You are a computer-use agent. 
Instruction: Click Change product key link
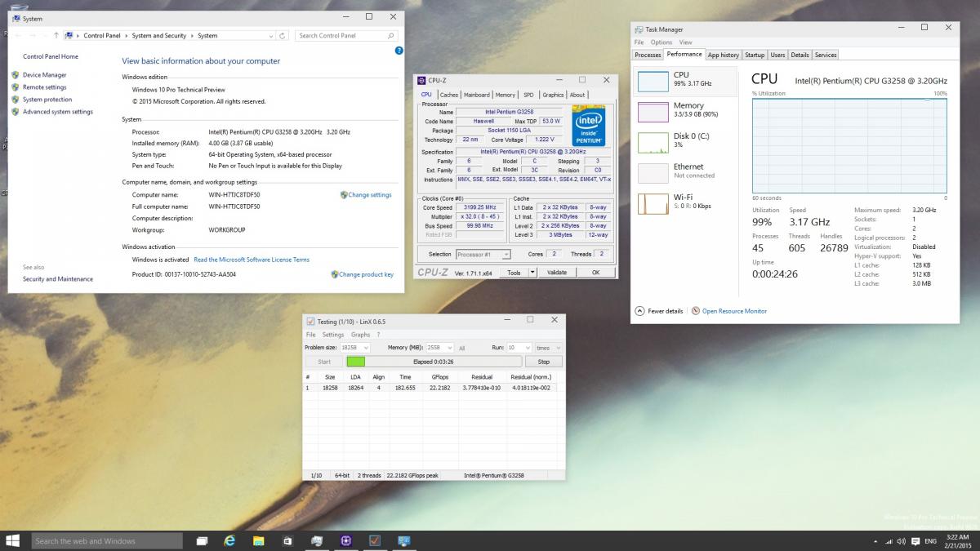[x=366, y=275]
